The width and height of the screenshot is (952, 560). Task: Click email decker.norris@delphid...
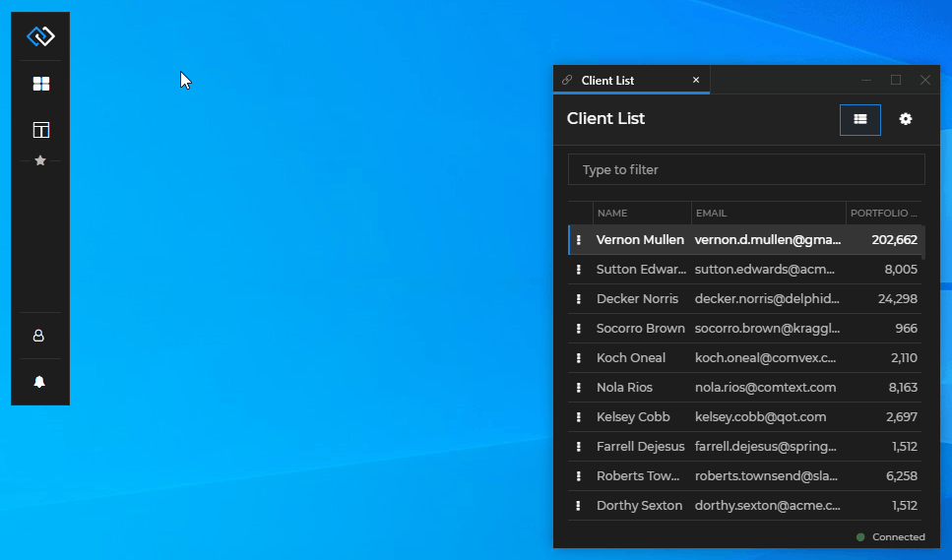pyautogui.click(x=768, y=299)
